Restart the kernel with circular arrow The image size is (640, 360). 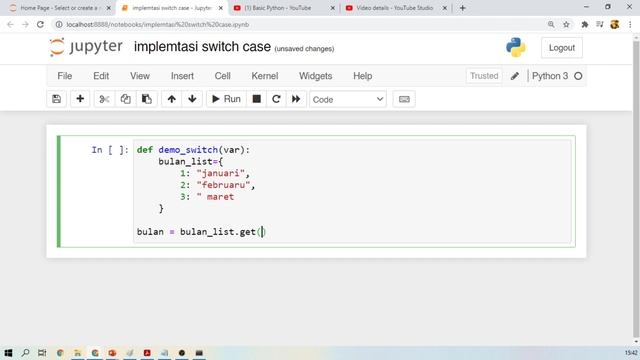click(x=276, y=99)
